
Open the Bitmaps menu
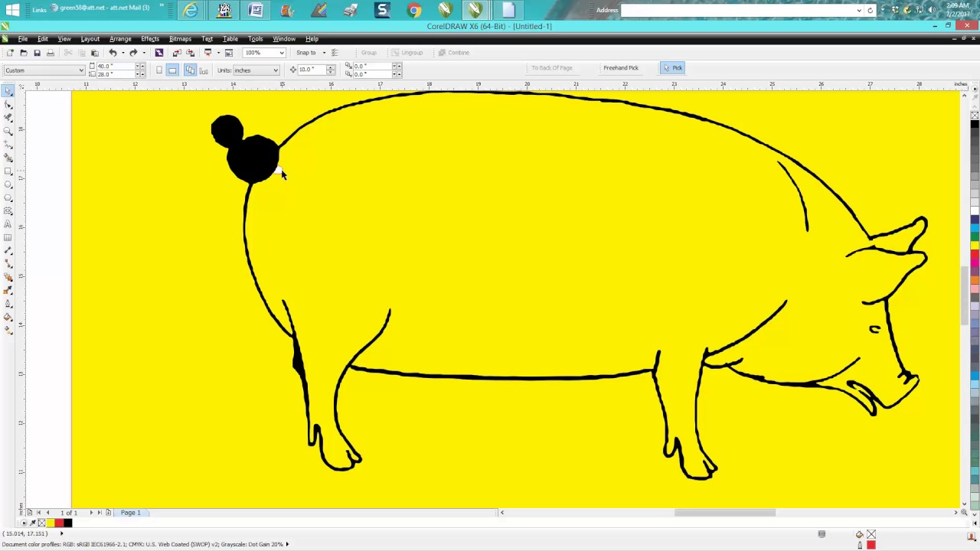(180, 39)
